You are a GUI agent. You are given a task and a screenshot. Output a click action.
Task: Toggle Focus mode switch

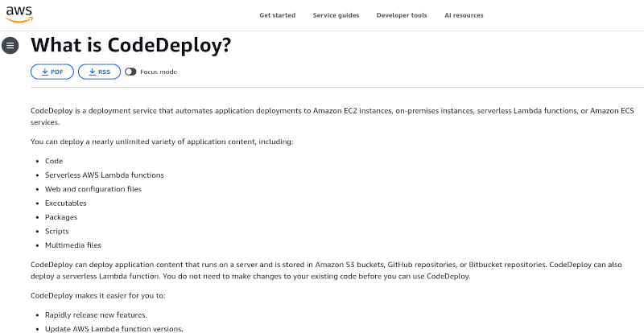[130, 72]
